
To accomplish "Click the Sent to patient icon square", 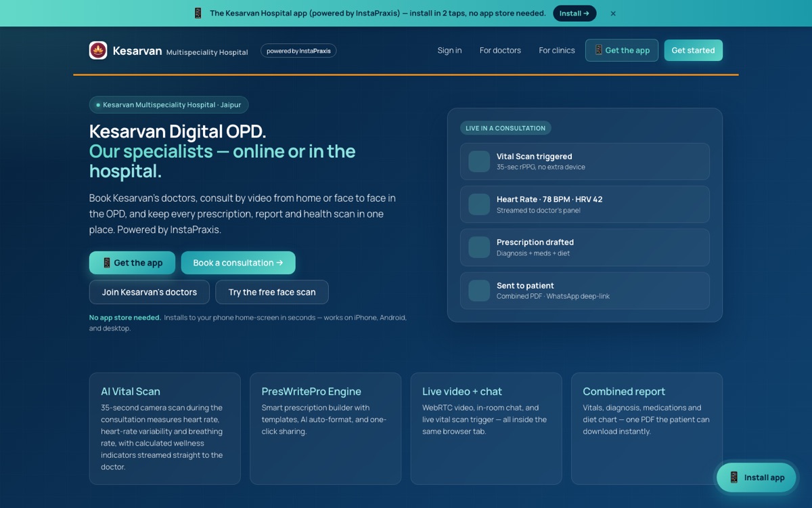I will pos(479,291).
